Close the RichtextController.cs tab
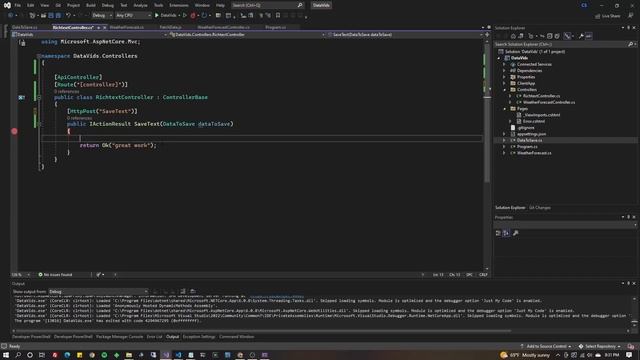The height and width of the screenshot is (360, 640). (x=104, y=27)
